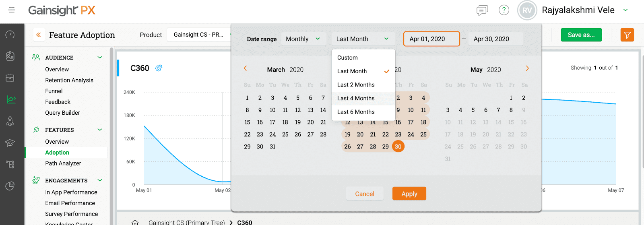Select Custom date range option

pos(347,58)
